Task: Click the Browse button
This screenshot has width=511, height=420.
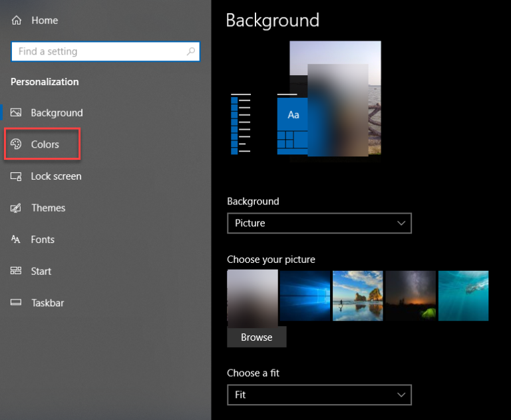Action: [x=257, y=337]
